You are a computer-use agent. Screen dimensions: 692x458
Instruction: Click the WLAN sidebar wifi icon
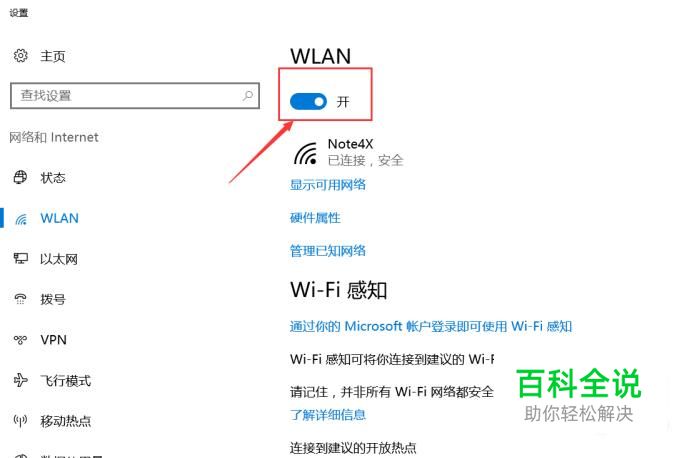click(21, 218)
